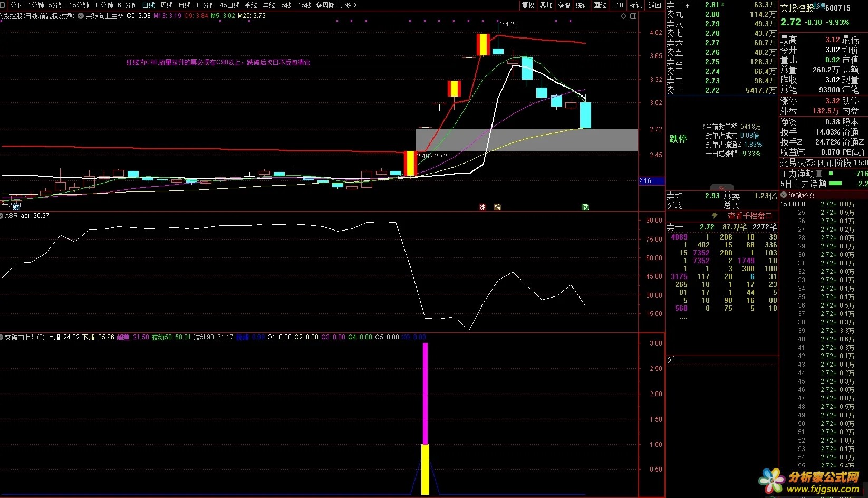The height and width of the screenshot is (498, 868).
Task: Select the 10分钟 period tab
Action: click(206, 5)
